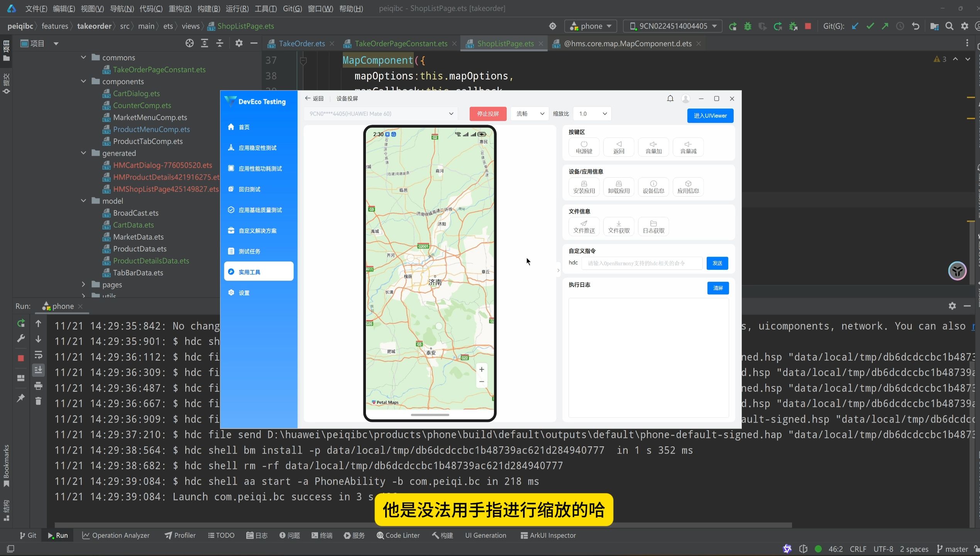Print console output via the printer icon
Viewport: 980px width, 556px height.
click(38, 385)
